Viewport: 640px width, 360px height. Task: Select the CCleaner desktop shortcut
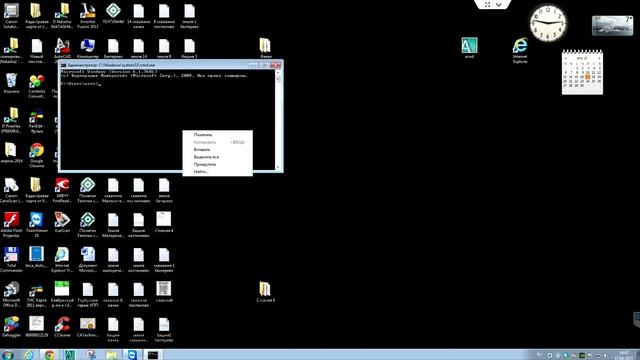[x=62, y=327]
